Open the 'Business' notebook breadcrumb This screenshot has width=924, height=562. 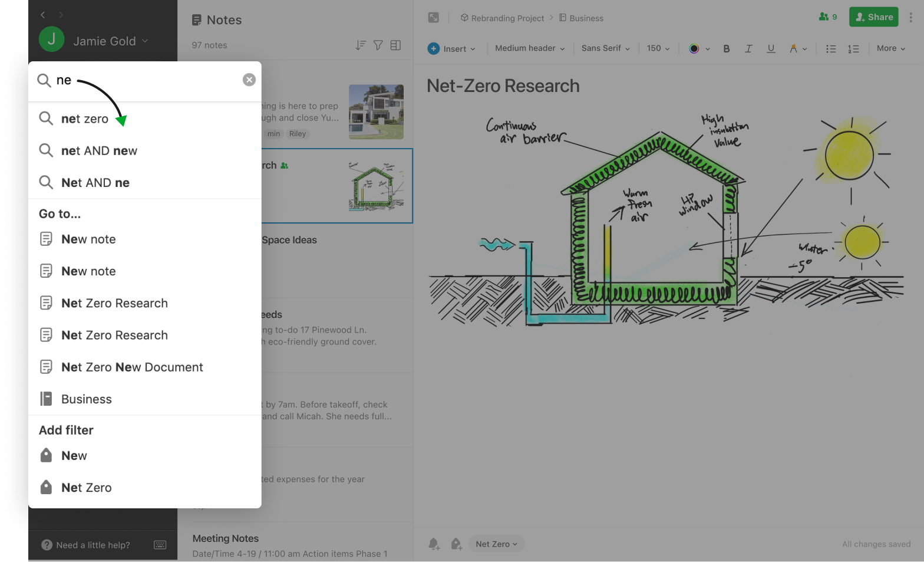[581, 18]
